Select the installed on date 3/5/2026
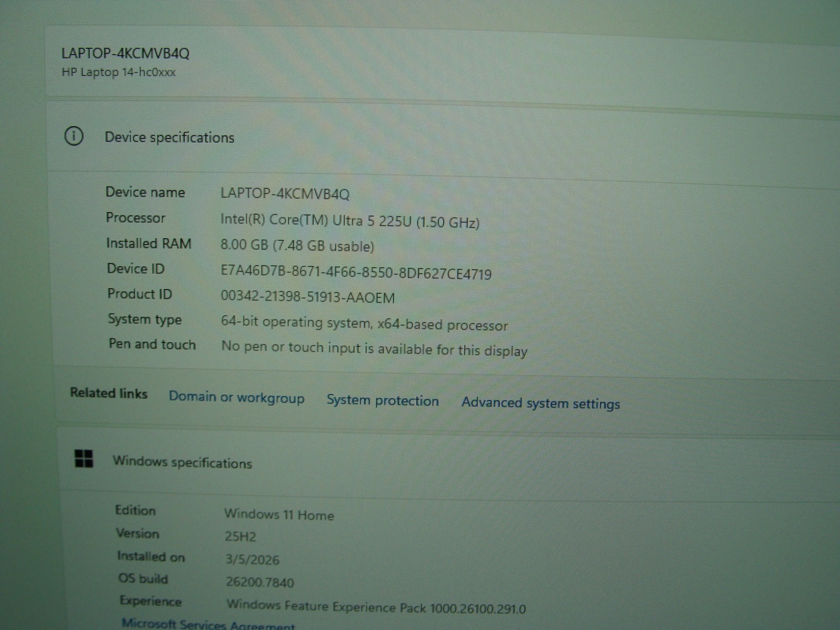 coord(253,560)
